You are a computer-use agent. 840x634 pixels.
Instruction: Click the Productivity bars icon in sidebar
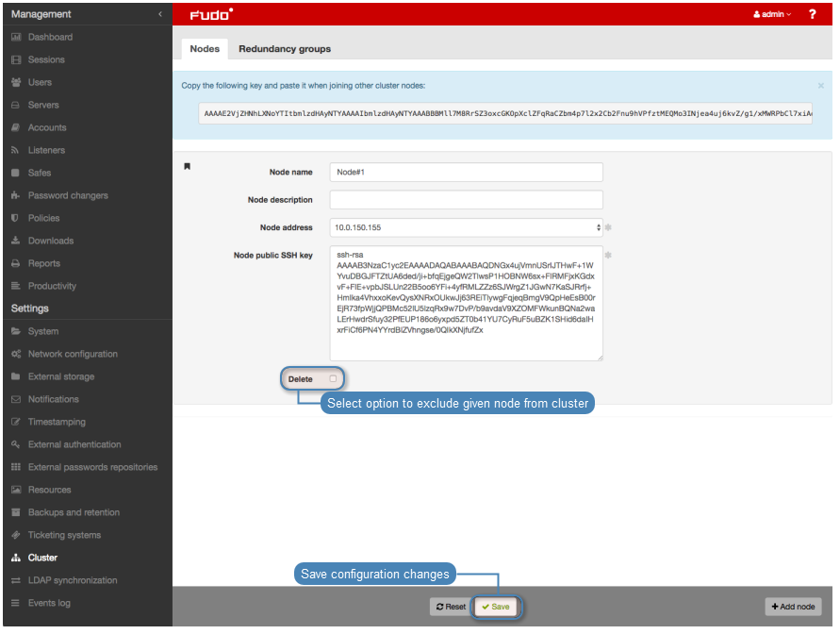pyautogui.click(x=15, y=286)
